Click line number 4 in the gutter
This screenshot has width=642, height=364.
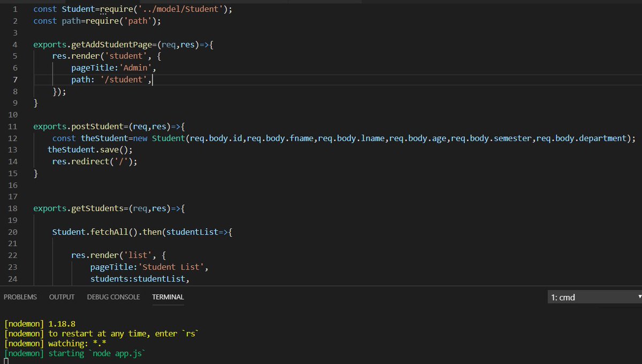point(15,44)
